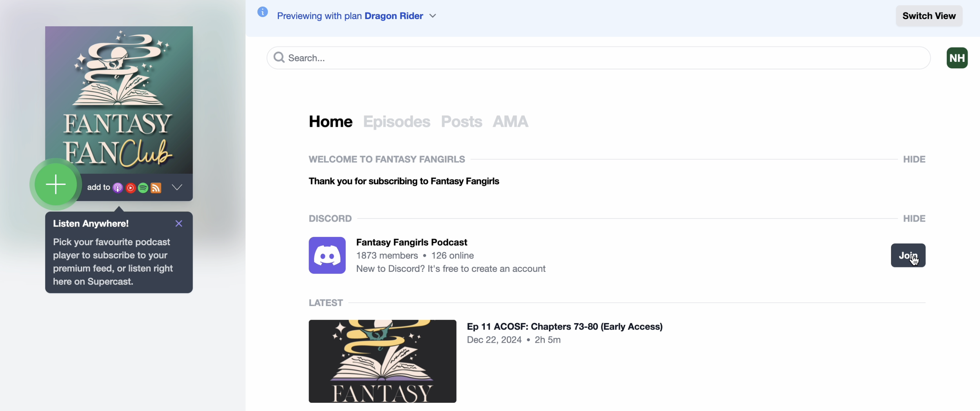This screenshot has width=980, height=411.
Task: Click the Switch View button
Action: click(x=929, y=16)
